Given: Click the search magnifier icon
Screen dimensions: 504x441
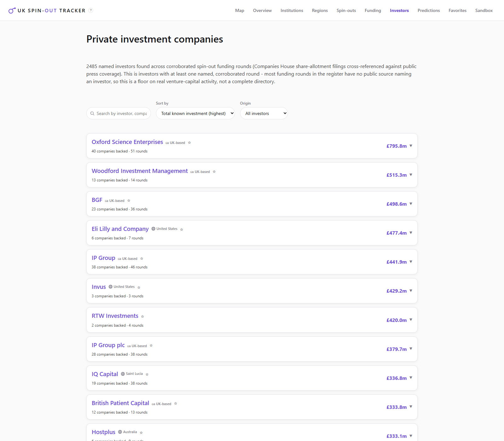Looking at the screenshot, I should [92, 113].
